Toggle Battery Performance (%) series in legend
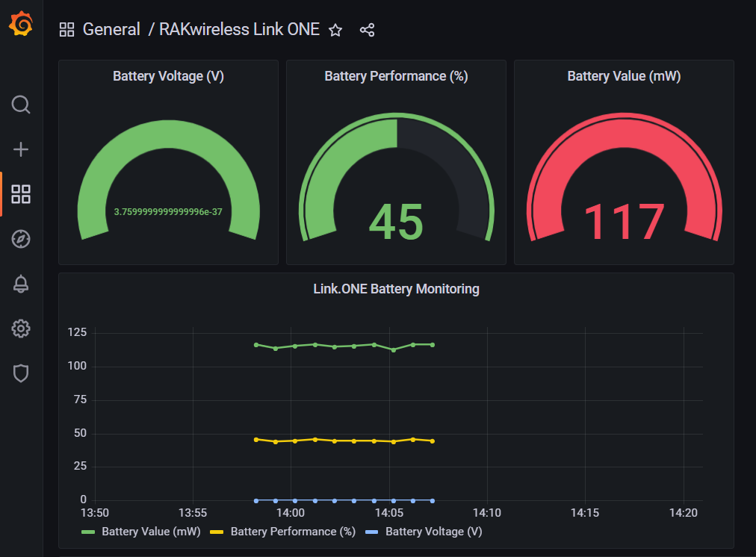This screenshot has height=557, width=756. pos(293,532)
